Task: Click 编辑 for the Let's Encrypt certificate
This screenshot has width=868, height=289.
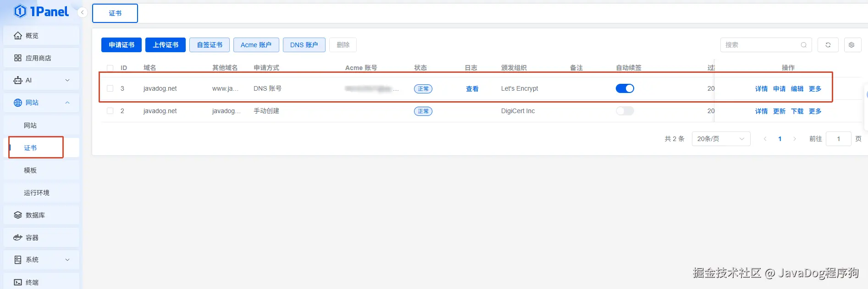Action: pos(797,89)
